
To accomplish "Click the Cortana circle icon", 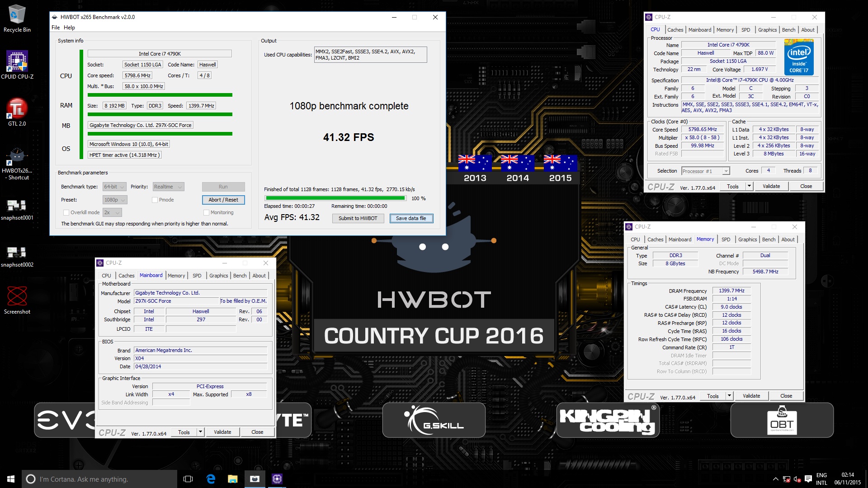I will pyautogui.click(x=31, y=479).
